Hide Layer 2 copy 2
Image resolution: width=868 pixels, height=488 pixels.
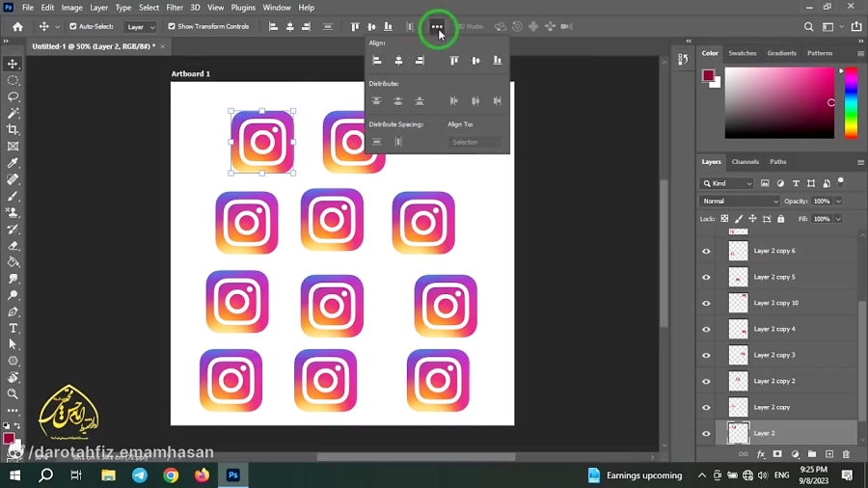706,381
